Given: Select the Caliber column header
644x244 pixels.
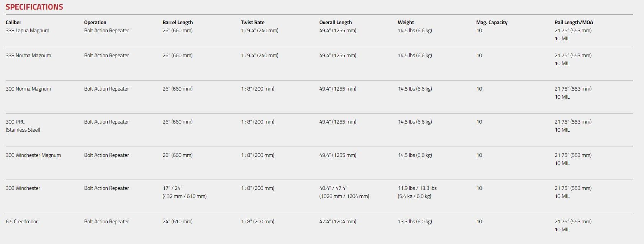Looking at the screenshot, I should tap(13, 22).
